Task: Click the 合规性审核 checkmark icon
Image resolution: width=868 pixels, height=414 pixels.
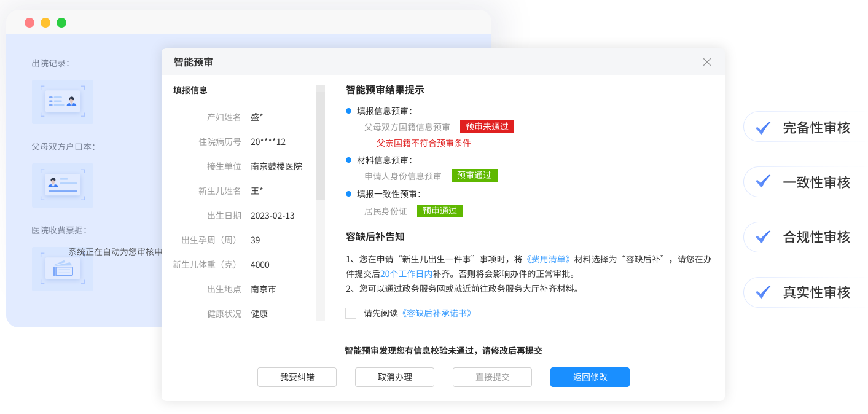Action: [x=763, y=237]
